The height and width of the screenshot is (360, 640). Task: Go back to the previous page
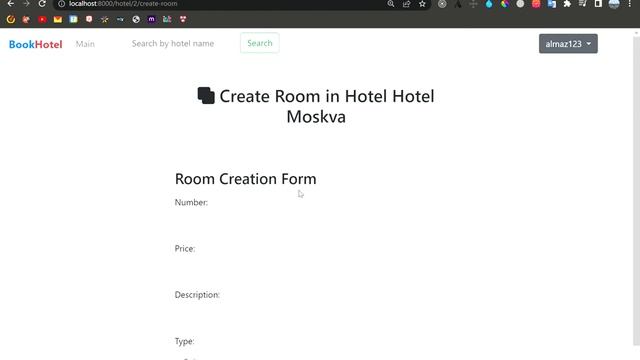[11, 4]
